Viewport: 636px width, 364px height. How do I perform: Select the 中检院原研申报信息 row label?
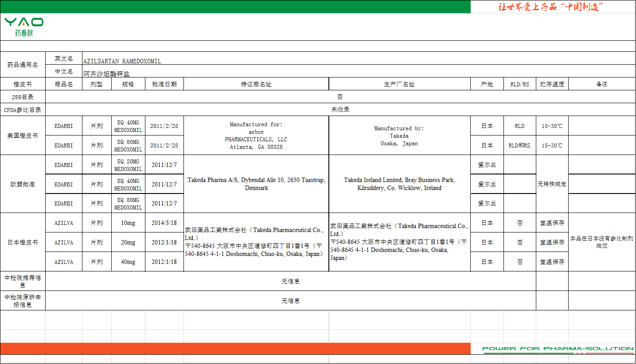(x=23, y=301)
